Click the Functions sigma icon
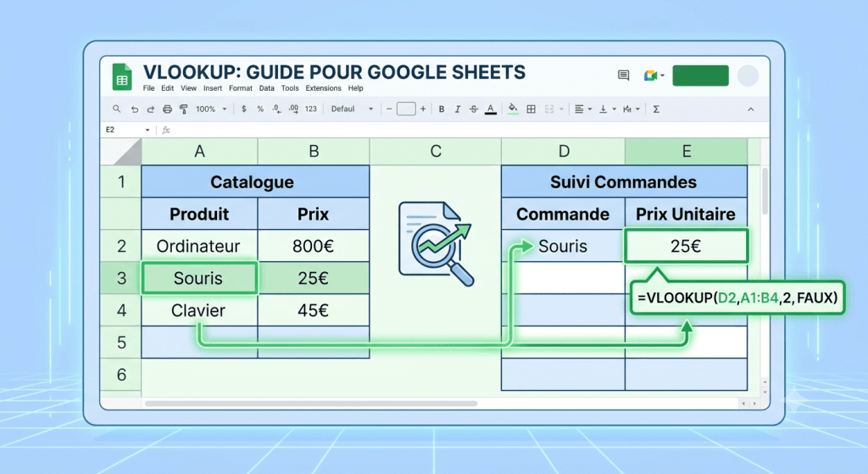The image size is (868, 474). pyautogui.click(x=656, y=109)
